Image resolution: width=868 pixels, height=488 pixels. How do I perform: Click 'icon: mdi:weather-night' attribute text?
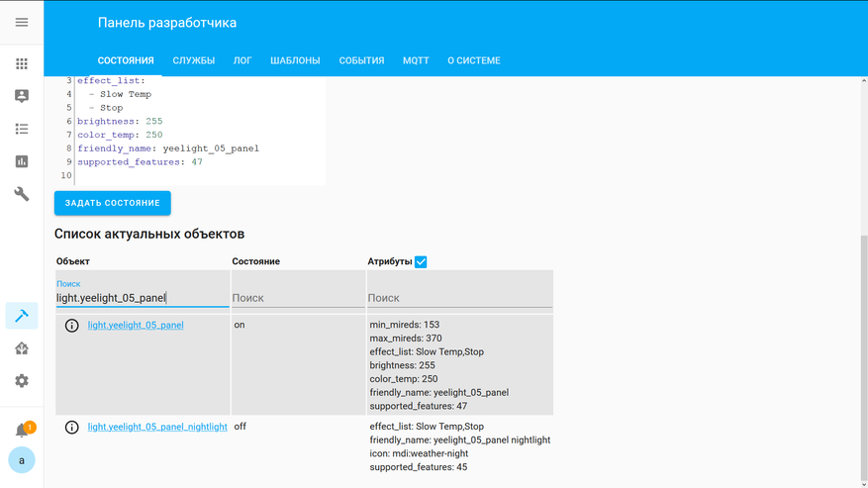(x=419, y=453)
